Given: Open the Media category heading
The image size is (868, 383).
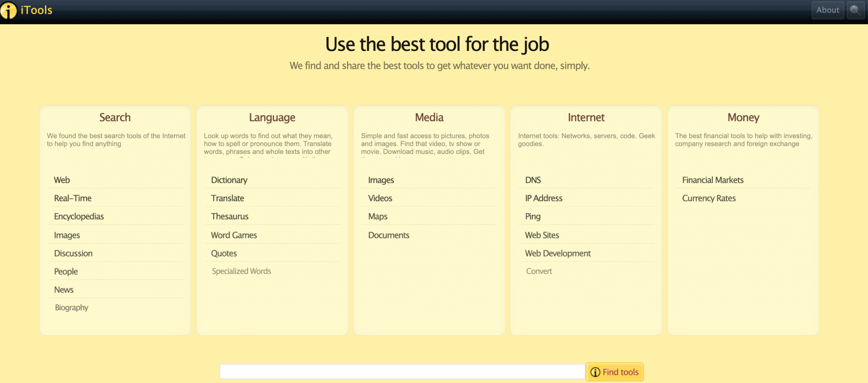Looking at the screenshot, I should (429, 117).
